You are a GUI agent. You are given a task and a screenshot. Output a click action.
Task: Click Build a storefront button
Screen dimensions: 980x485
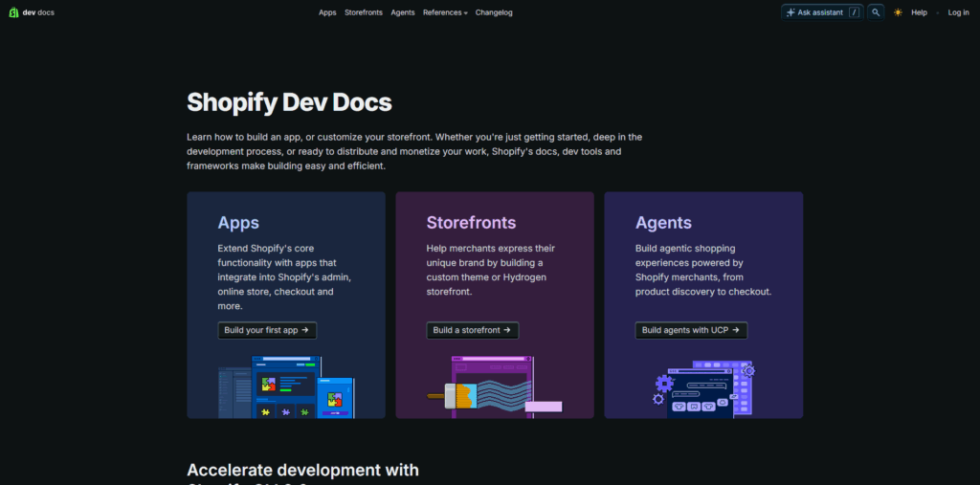pos(473,330)
